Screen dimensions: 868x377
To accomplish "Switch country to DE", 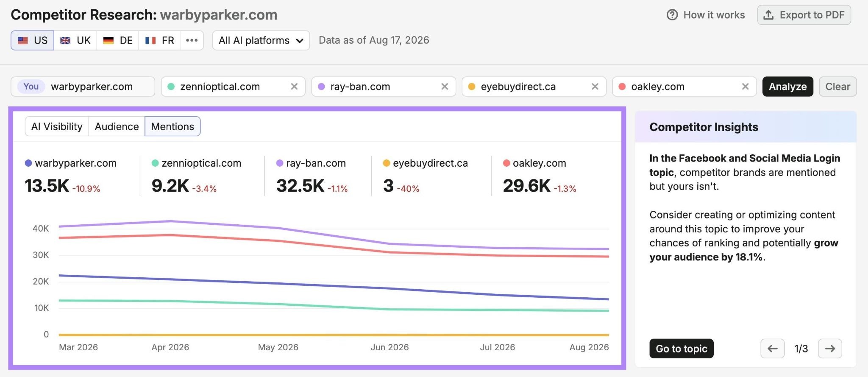I will tap(118, 40).
